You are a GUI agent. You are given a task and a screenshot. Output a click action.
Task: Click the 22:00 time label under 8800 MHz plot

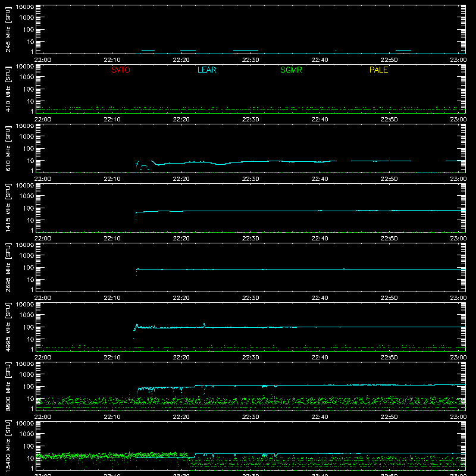coord(42,417)
